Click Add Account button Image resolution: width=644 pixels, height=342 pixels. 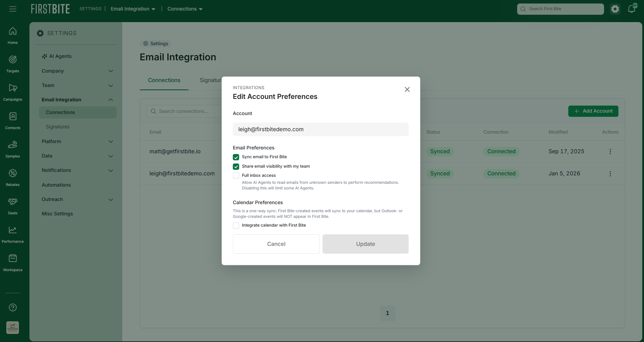tap(593, 111)
